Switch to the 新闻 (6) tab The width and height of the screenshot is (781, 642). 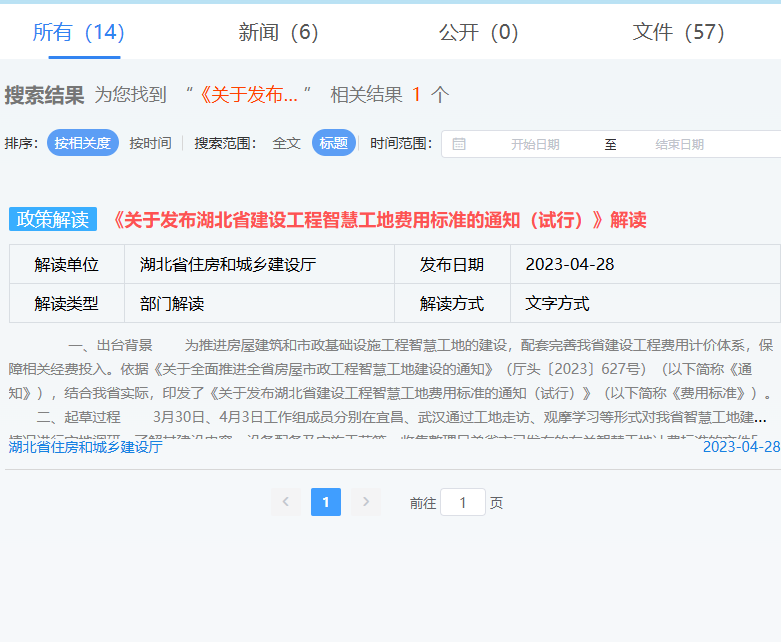point(278,32)
